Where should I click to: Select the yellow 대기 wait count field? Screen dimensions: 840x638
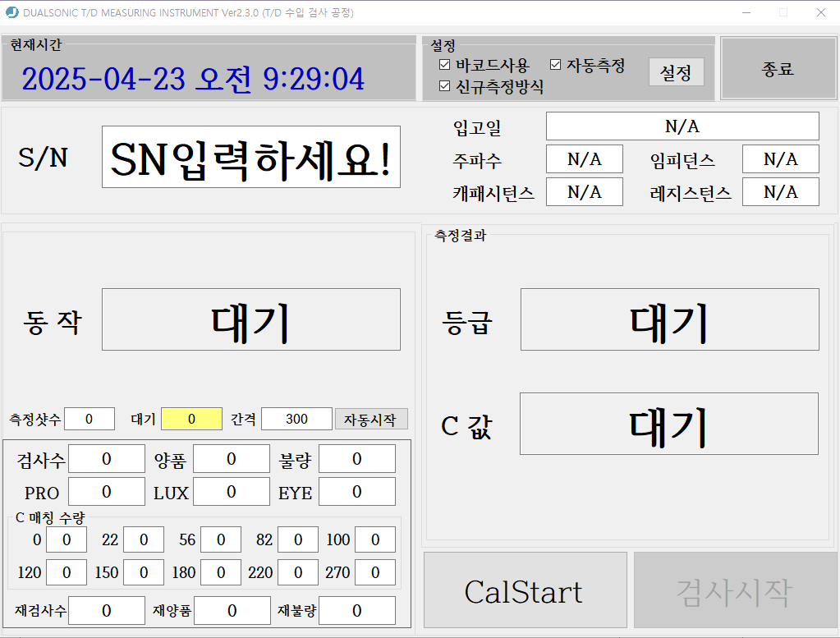pos(191,419)
